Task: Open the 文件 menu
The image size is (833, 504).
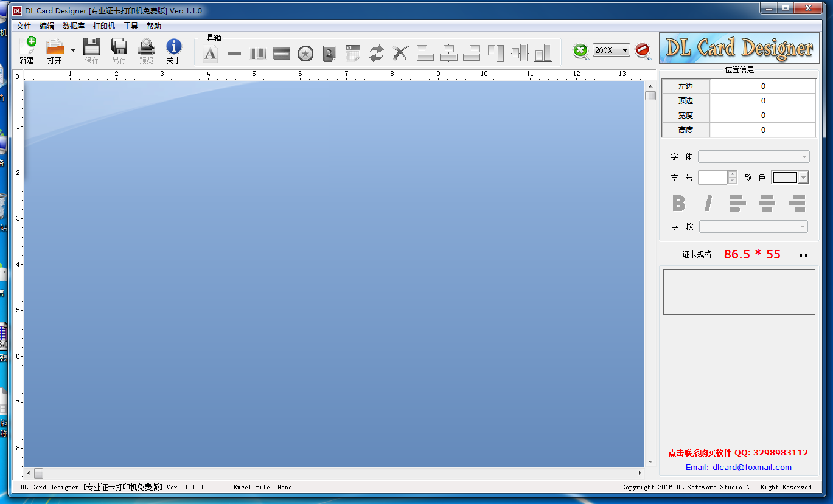Action: pyautogui.click(x=24, y=26)
